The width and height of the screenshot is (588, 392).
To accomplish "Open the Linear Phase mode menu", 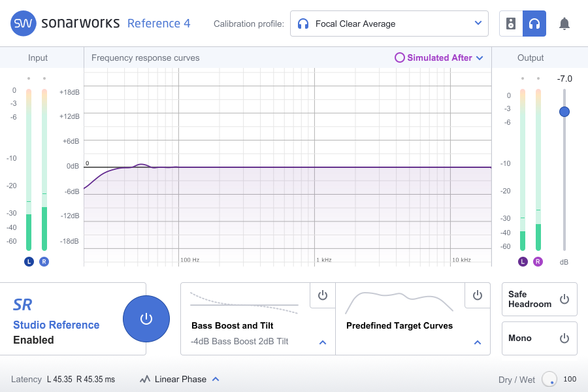I will coord(215,379).
